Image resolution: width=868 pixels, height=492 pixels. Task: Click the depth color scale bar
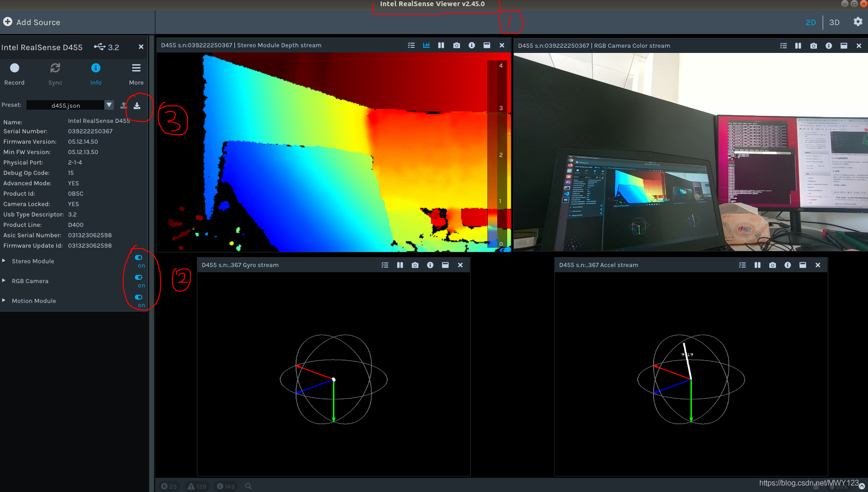498,154
